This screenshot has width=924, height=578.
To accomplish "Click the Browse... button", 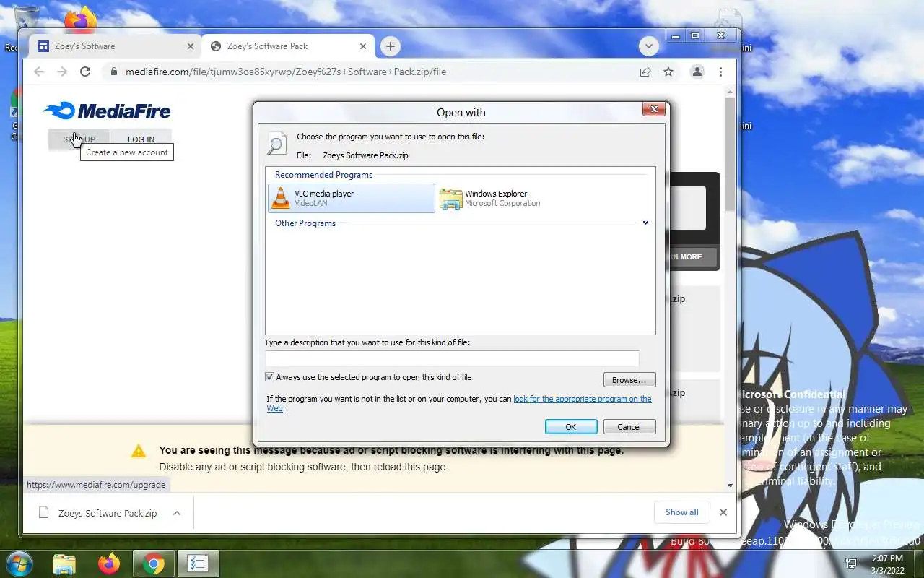I will pos(629,380).
